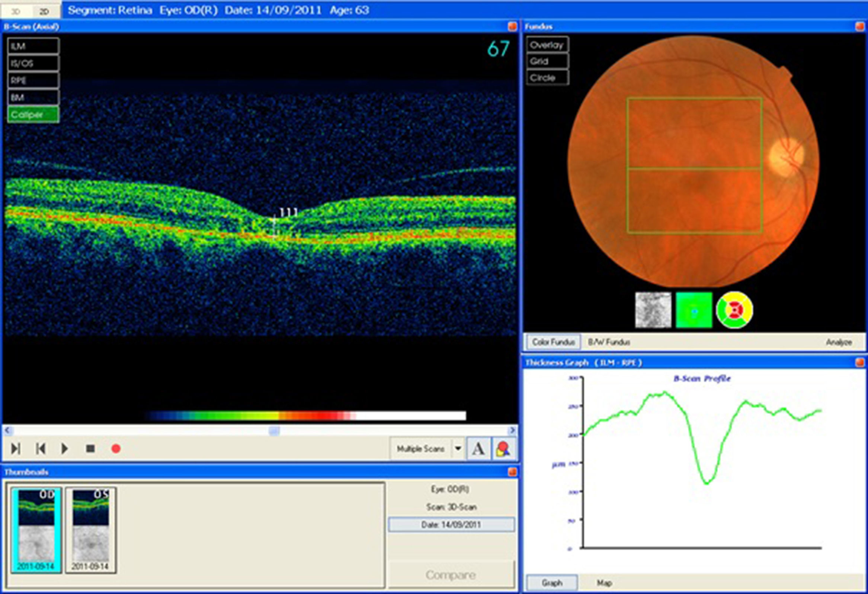Select the circular sector thickness map icon
Image resolution: width=868 pixels, height=594 pixels.
click(x=734, y=310)
